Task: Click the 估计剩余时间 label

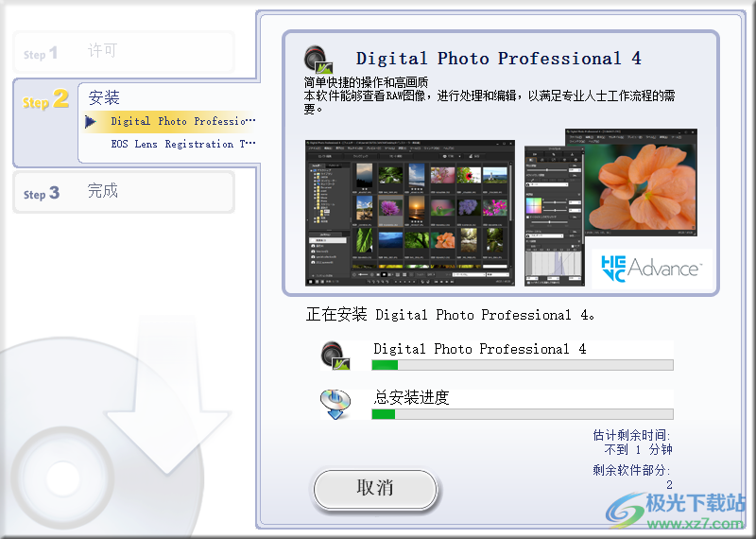Action: [631, 435]
